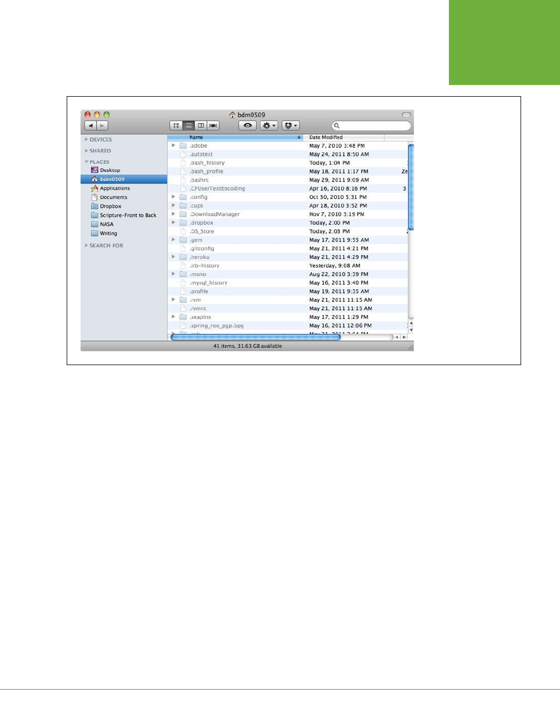Open Scripture-Front to Back sidebar folder
Viewport: 560px width, 728px height.
click(x=124, y=215)
